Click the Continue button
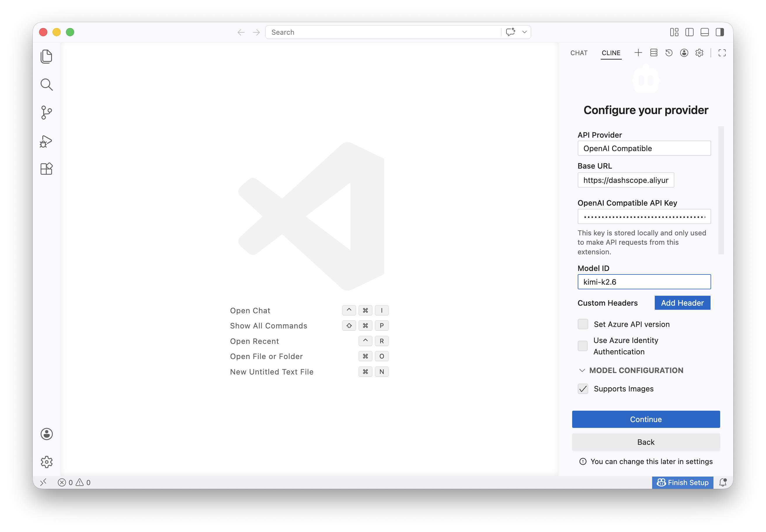 [646, 419]
